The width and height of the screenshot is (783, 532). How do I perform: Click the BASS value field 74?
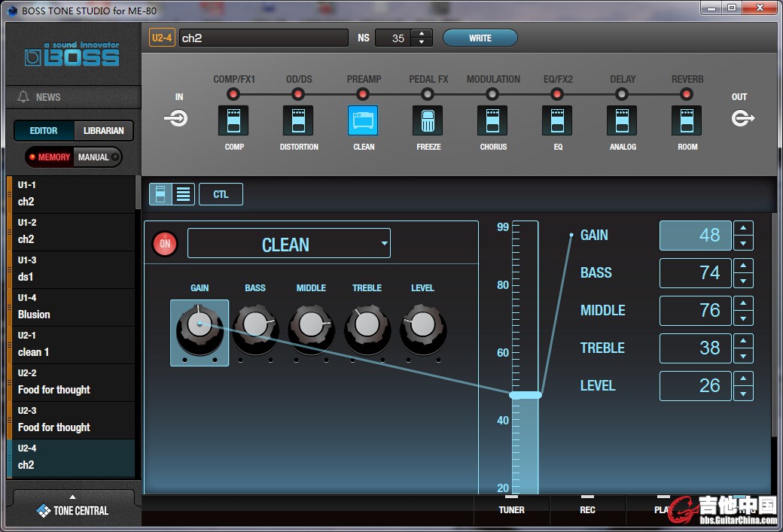[x=695, y=273]
